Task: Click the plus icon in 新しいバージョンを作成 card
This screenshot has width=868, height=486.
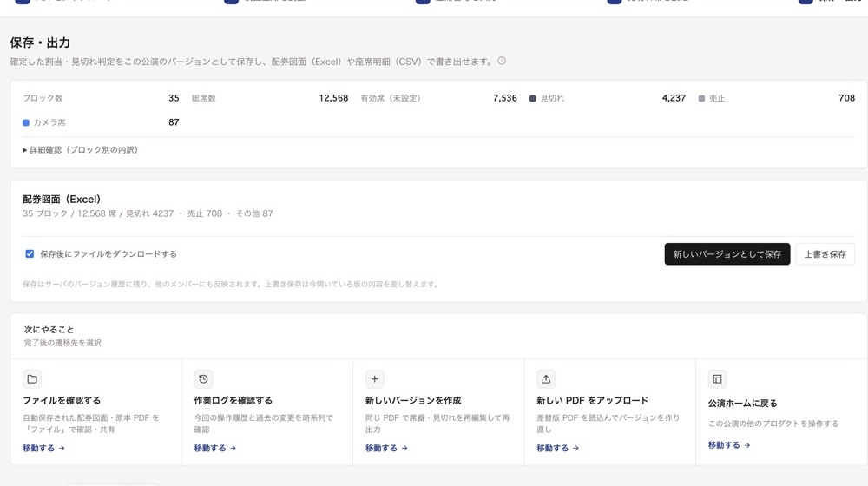Action: tap(375, 379)
